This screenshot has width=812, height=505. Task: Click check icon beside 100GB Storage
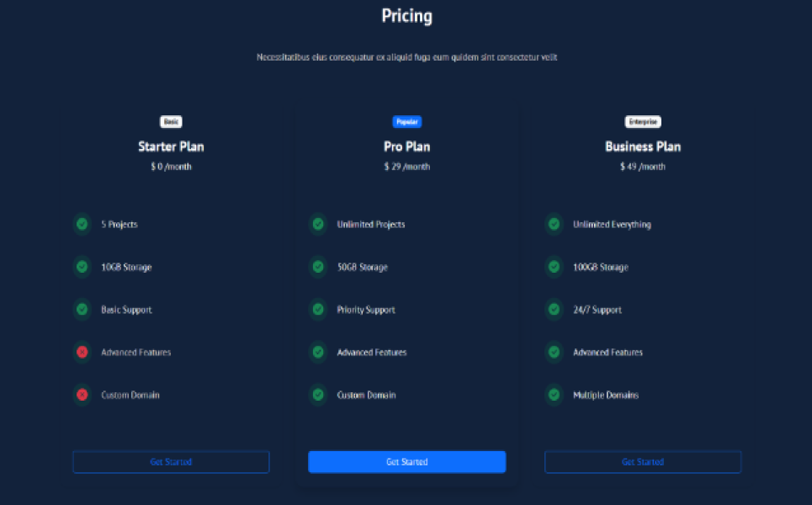pos(554,267)
